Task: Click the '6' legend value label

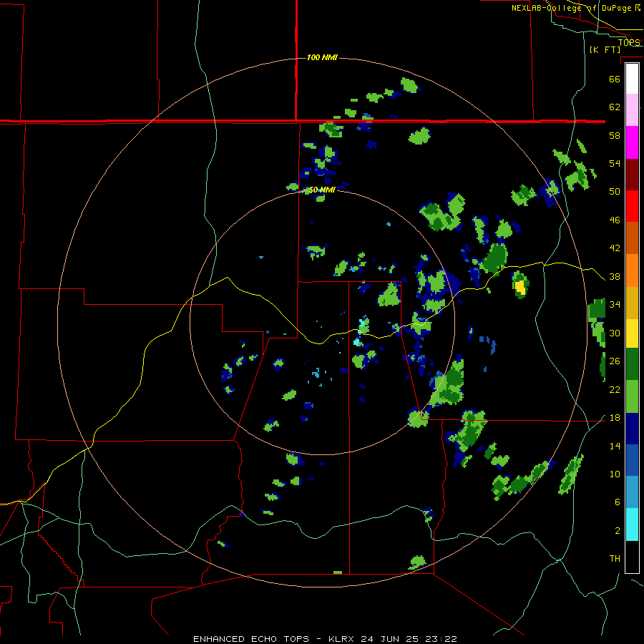Action: point(618,502)
